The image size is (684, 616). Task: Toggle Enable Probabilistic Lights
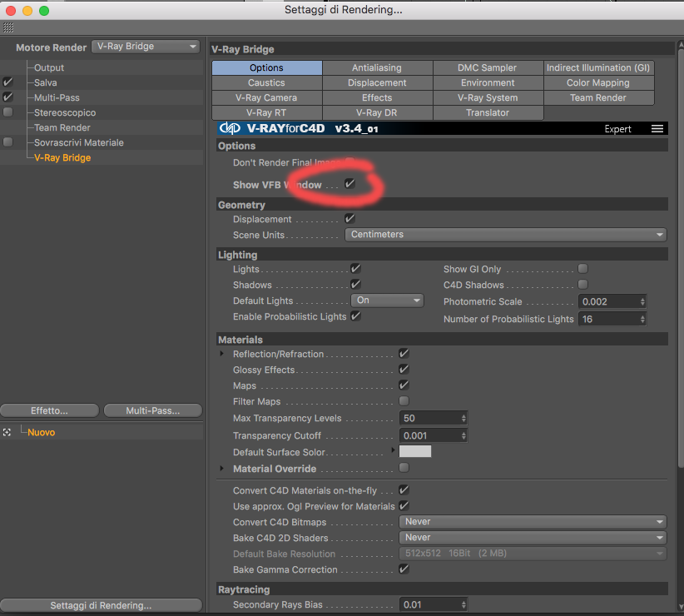[355, 315]
